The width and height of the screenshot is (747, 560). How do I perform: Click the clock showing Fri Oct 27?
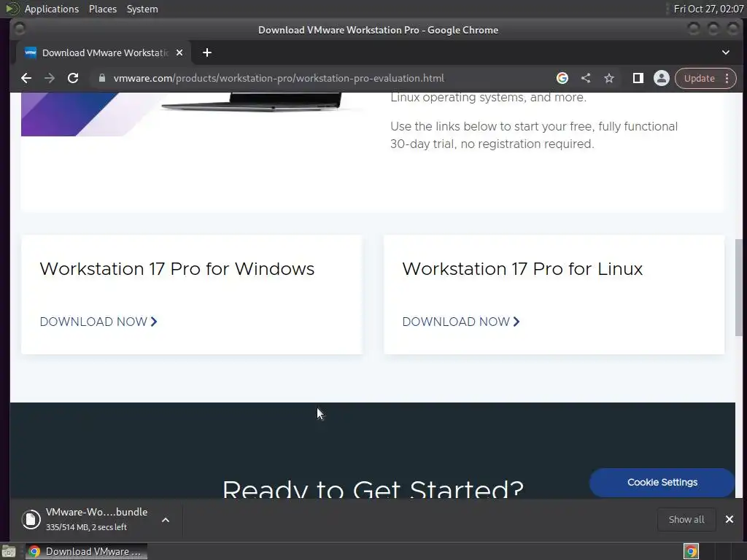click(x=708, y=9)
